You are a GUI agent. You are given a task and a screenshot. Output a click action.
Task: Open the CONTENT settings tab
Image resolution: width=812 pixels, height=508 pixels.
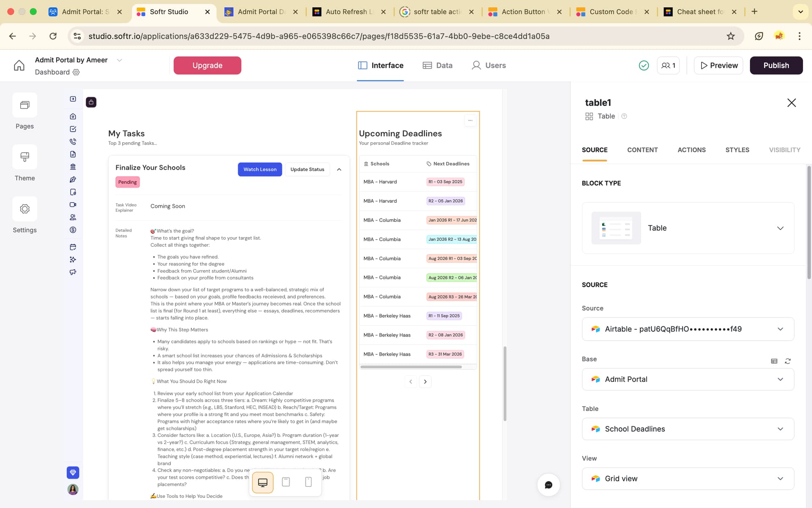642,150
